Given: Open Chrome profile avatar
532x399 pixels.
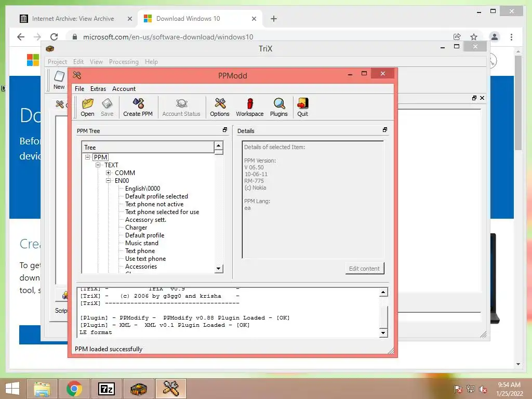Looking at the screenshot, I should click(495, 37).
